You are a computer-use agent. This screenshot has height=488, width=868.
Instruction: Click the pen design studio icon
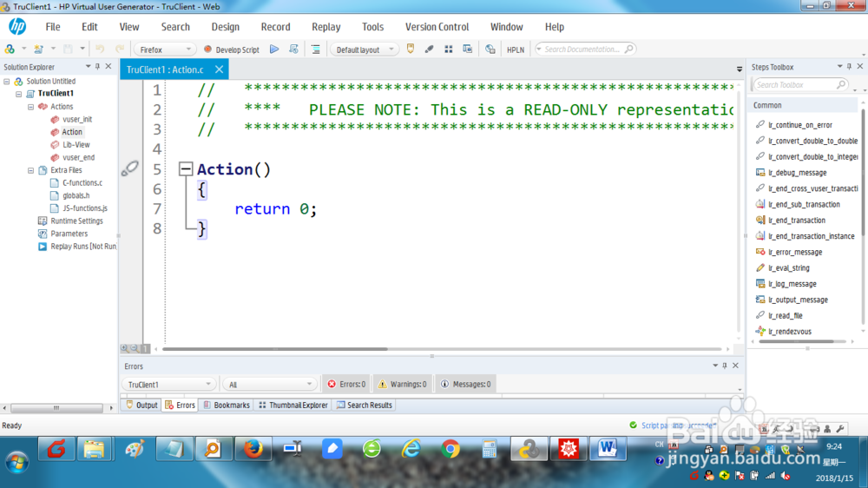429,49
